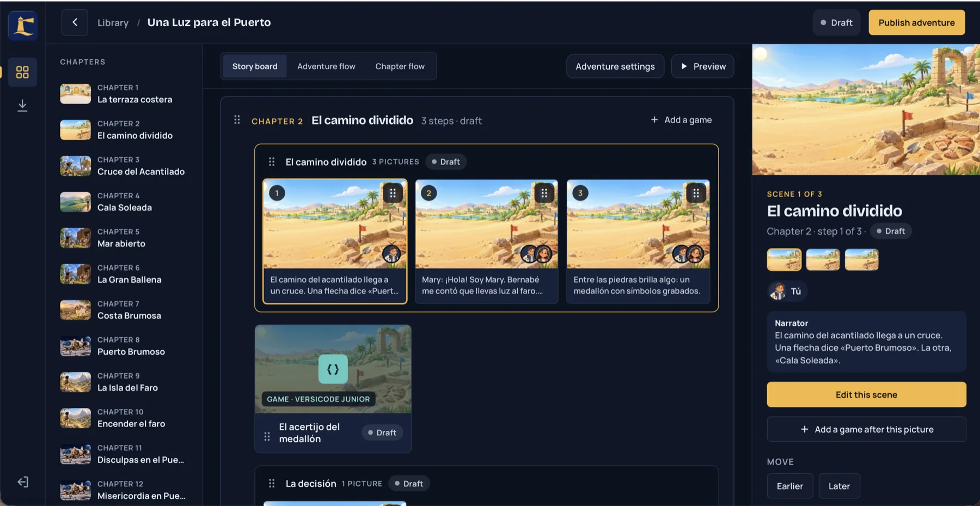Screen dimensions: 980x506
Task: Switch to Story board tab
Action: coord(255,66)
